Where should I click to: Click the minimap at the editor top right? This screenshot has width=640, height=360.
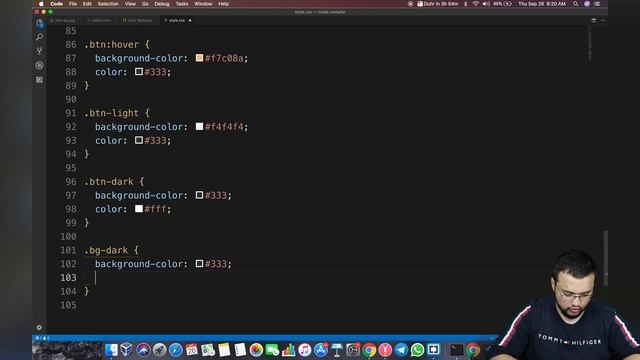590,43
